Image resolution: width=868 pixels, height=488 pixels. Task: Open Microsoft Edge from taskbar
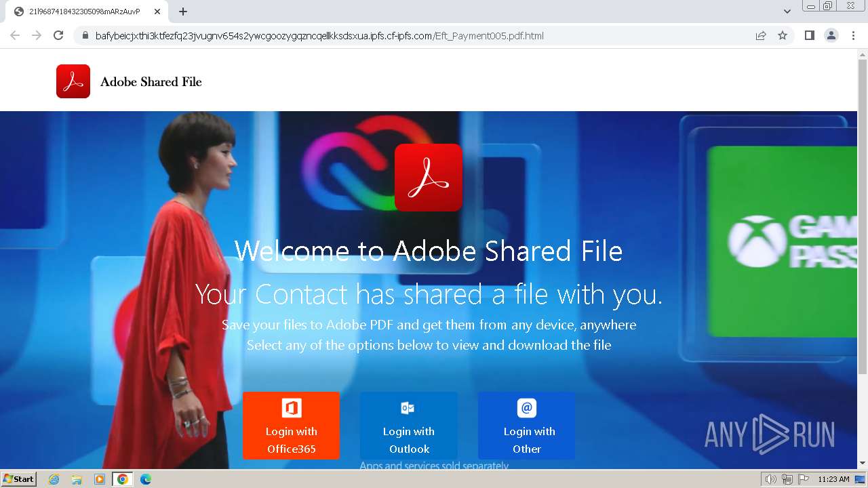146,479
